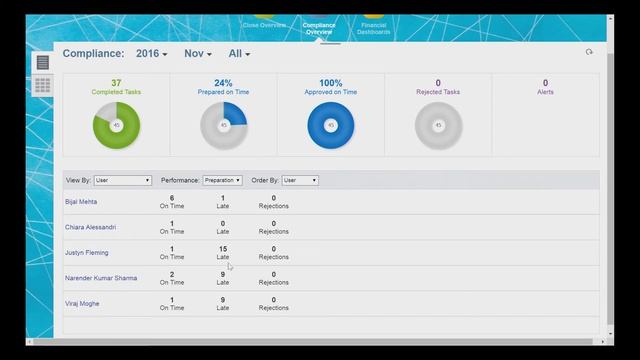Click the Approved on Time blue donut

tap(331, 125)
